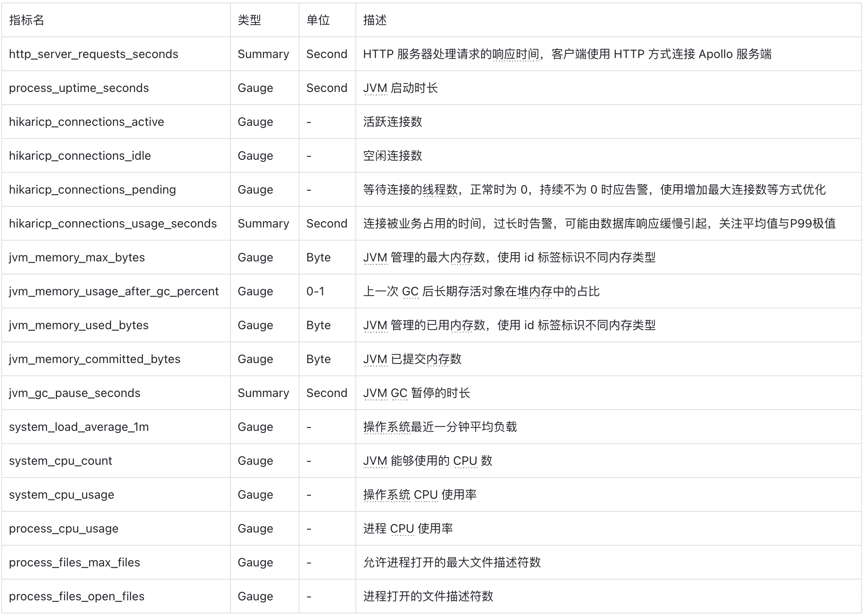The width and height of the screenshot is (865, 616).
Task: Click Second unit in jvm_gc_pause_seconds row
Action: (327, 393)
